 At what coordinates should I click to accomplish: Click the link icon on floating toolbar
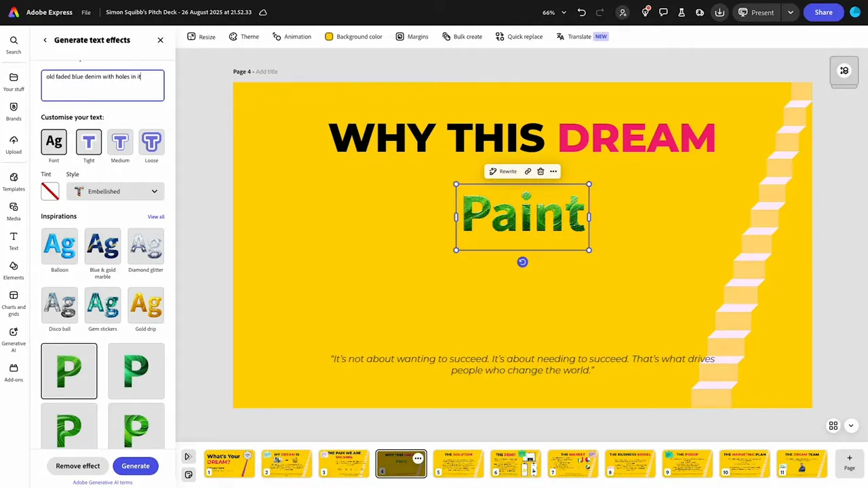coord(528,171)
